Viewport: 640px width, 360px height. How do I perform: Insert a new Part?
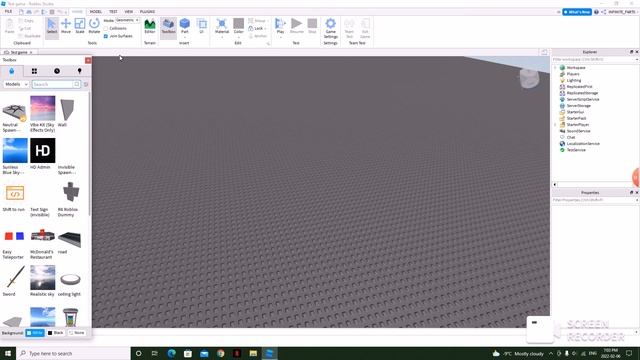coord(185,26)
